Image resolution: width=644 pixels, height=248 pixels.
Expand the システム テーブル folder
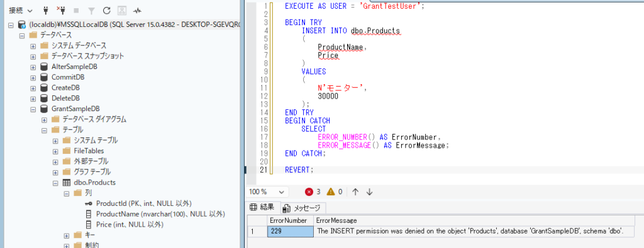[x=55, y=141]
